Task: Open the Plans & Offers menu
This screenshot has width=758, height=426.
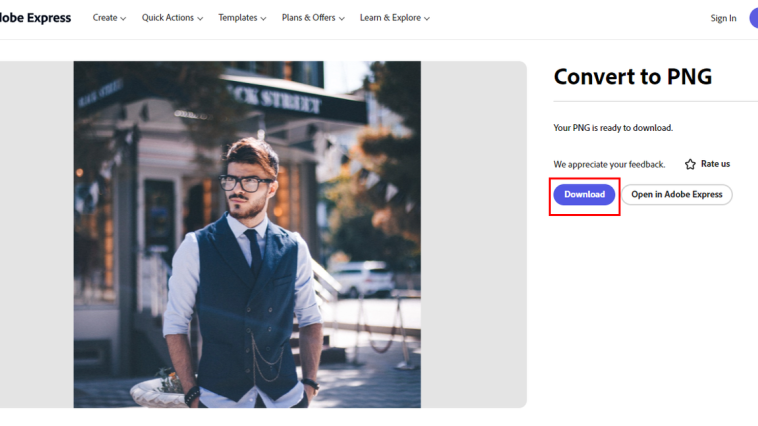Action: (x=308, y=18)
